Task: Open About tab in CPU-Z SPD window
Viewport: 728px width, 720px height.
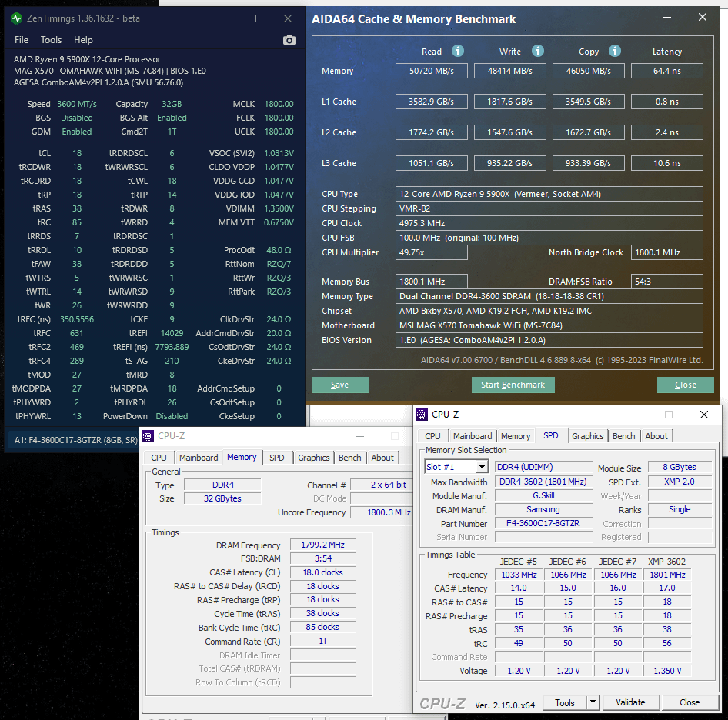Action: (656, 436)
